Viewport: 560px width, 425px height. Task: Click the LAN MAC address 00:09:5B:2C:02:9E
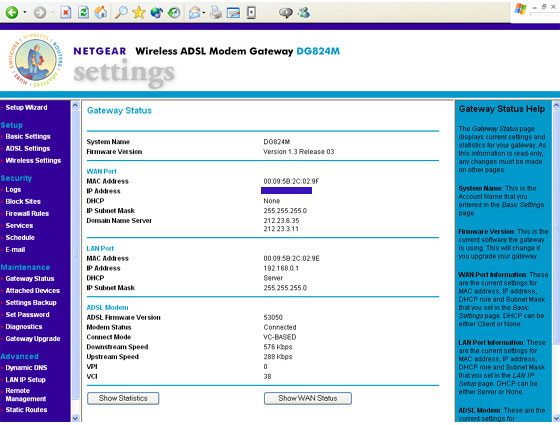291,259
